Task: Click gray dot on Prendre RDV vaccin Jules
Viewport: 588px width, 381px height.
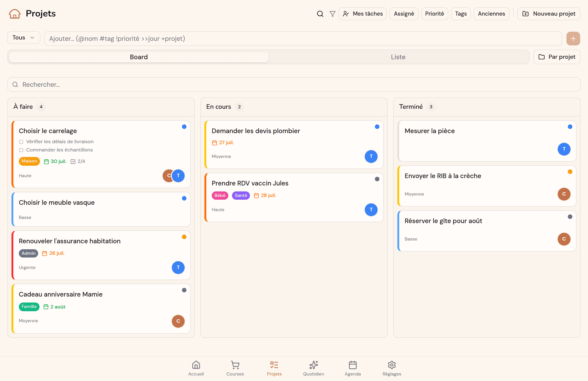Action: 377,179
